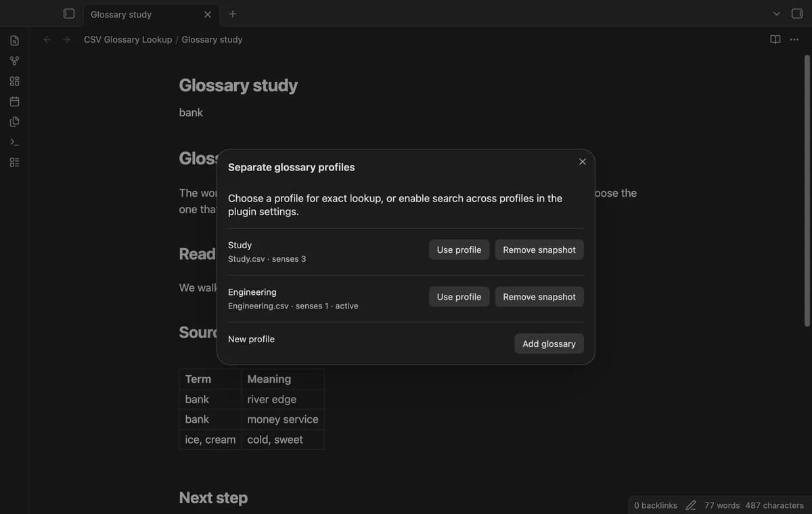Open the templates copy icon in ribbon
812x514 pixels.
pyautogui.click(x=14, y=122)
